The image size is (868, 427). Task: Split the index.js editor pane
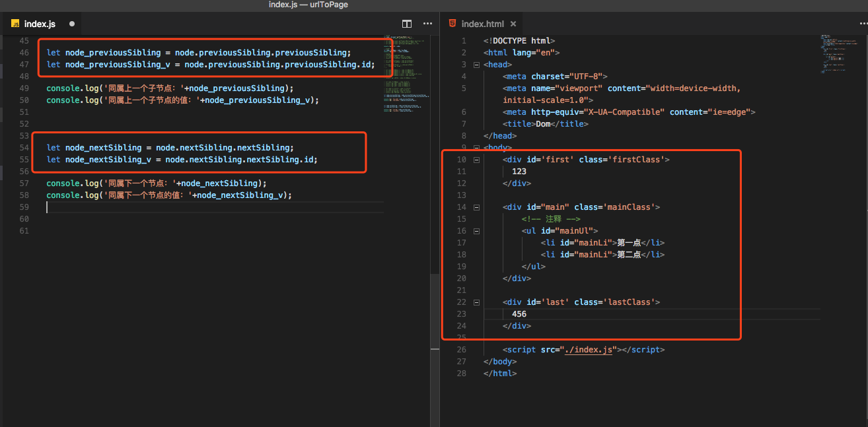[407, 24]
